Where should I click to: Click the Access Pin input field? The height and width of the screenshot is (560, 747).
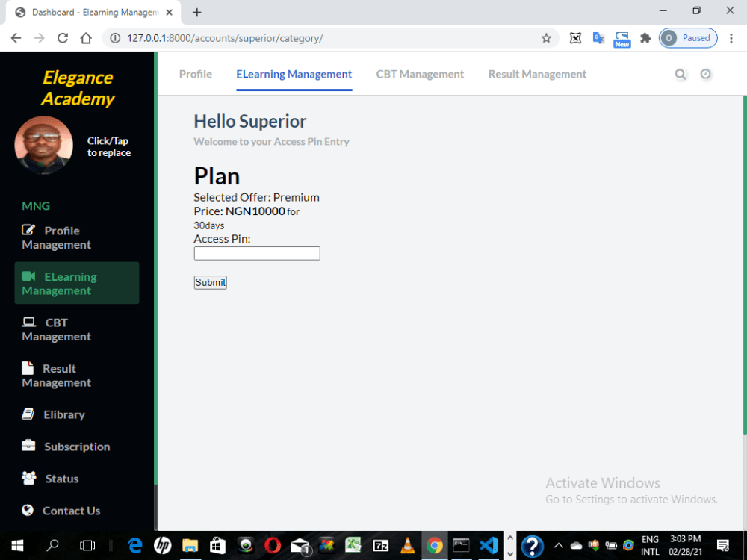coord(257,253)
